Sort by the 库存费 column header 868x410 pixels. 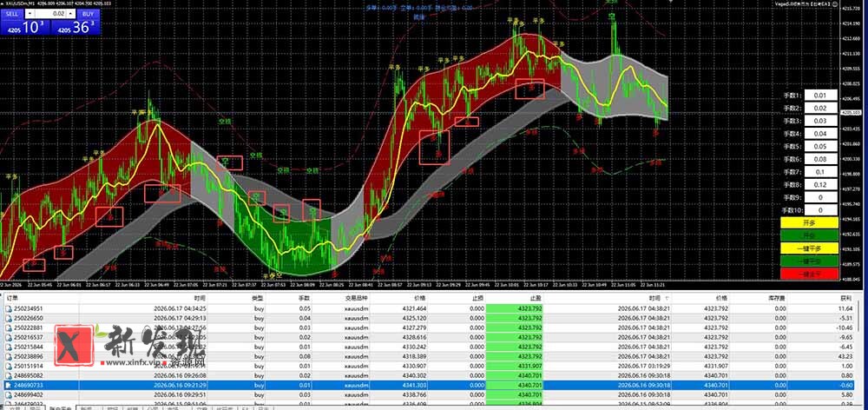click(x=777, y=298)
